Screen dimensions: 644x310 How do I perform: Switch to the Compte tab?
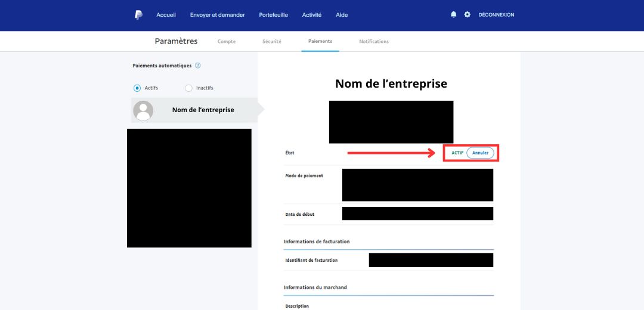tap(227, 42)
